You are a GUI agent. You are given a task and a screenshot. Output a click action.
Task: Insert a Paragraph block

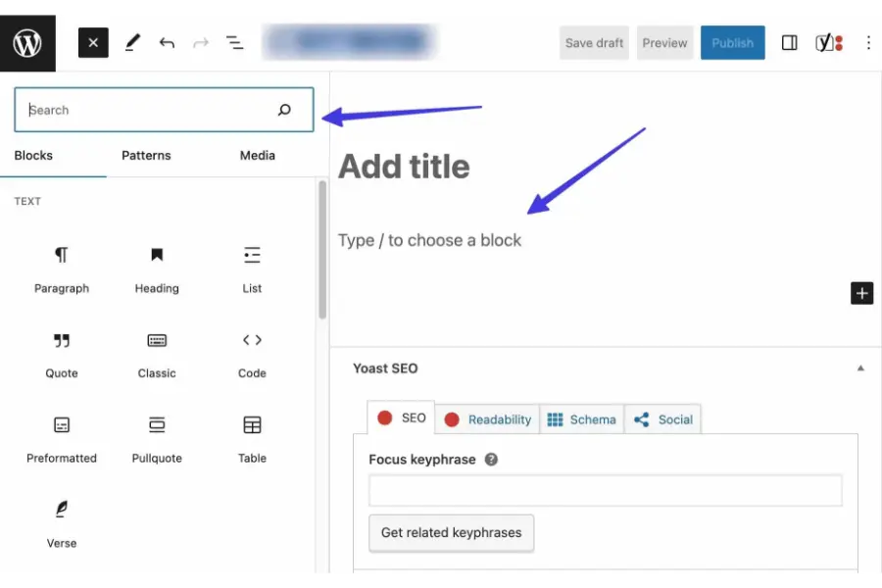(x=62, y=270)
